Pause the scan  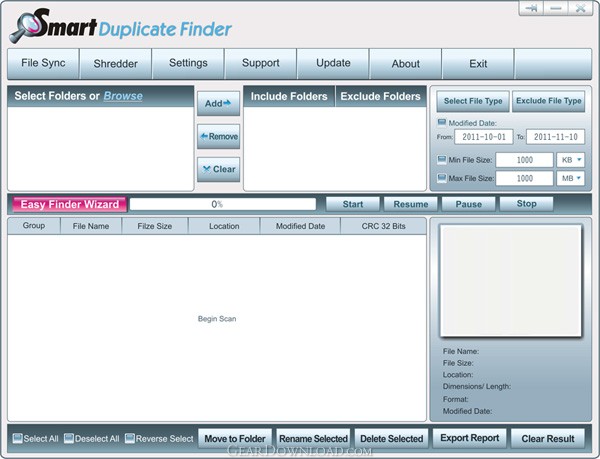point(468,204)
